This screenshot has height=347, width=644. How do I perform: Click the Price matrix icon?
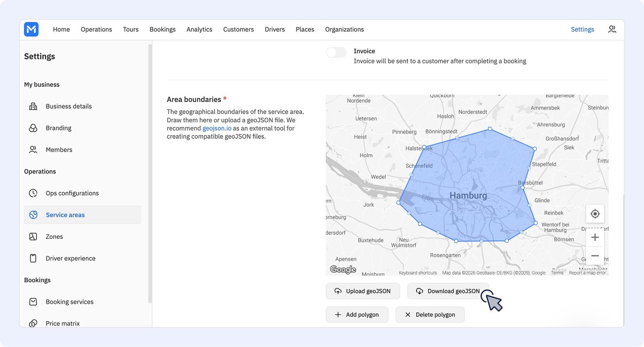click(x=33, y=323)
